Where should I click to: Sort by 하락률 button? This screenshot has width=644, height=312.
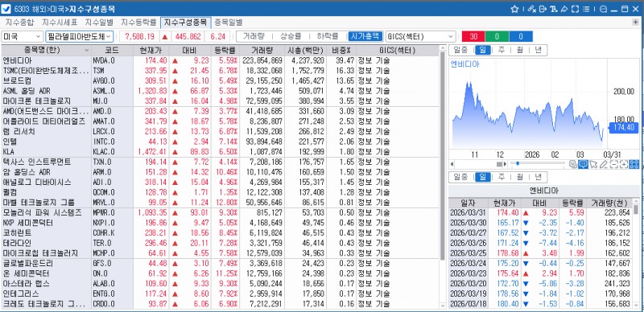click(x=328, y=36)
